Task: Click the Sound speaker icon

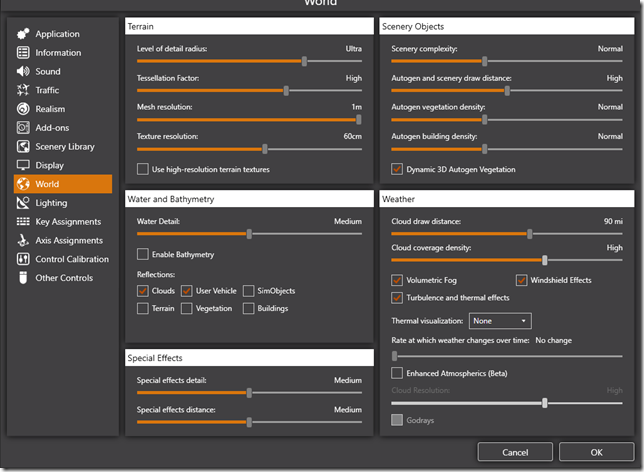Action: point(23,71)
